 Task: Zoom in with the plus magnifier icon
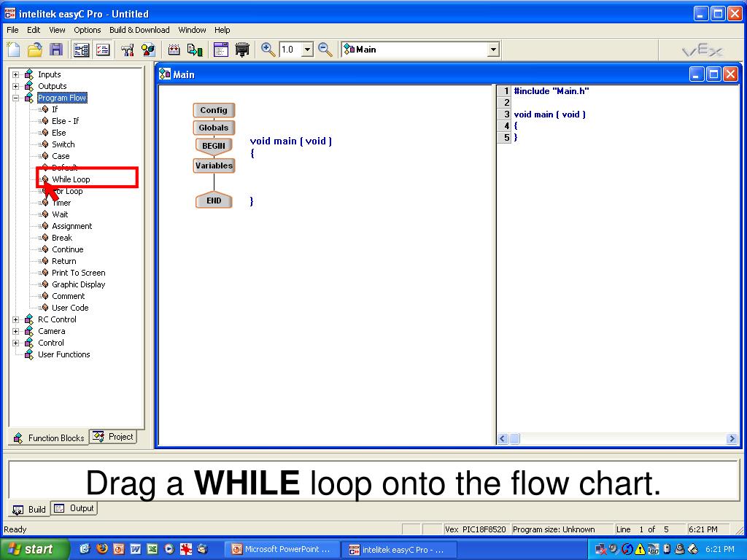pyautogui.click(x=268, y=50)
